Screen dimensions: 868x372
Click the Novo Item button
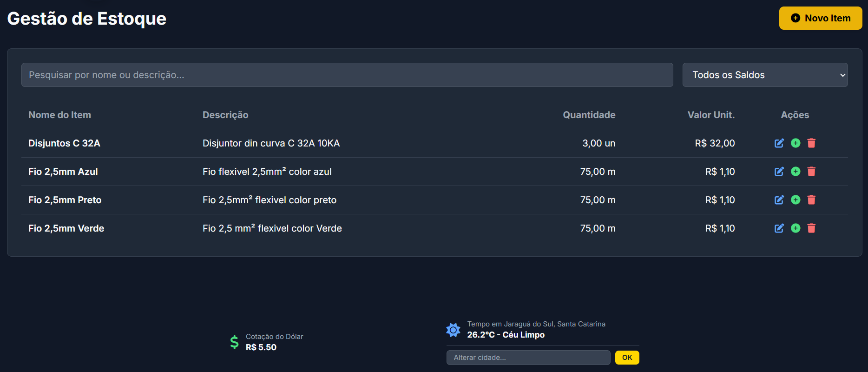821,18
